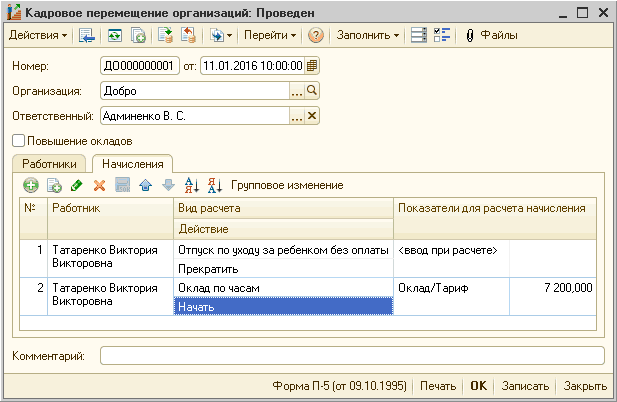Click the Организация field with Добро

195,91
